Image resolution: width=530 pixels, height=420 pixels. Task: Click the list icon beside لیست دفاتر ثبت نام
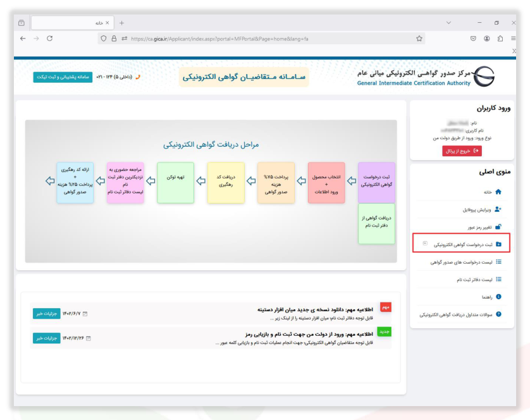click(498, 280)
